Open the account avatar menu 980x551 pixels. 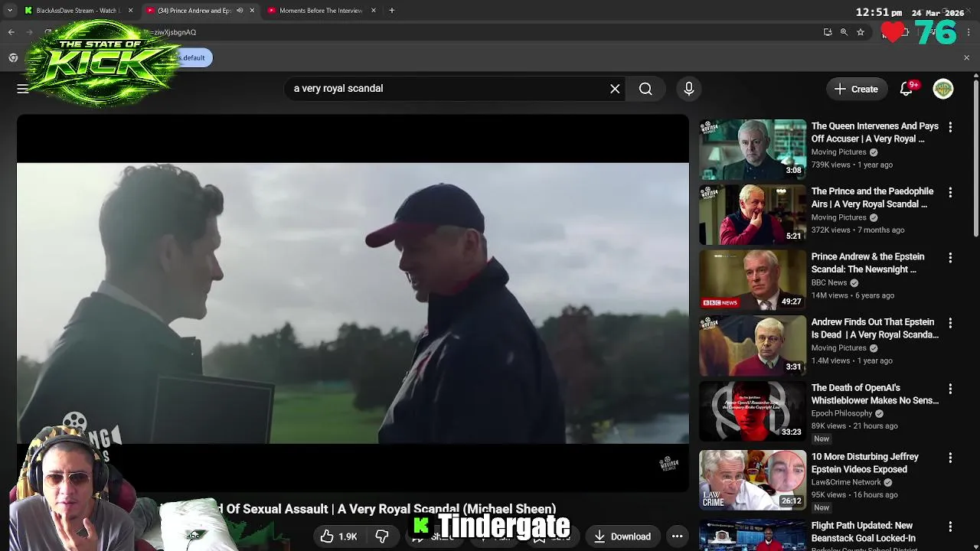[943, 89]
